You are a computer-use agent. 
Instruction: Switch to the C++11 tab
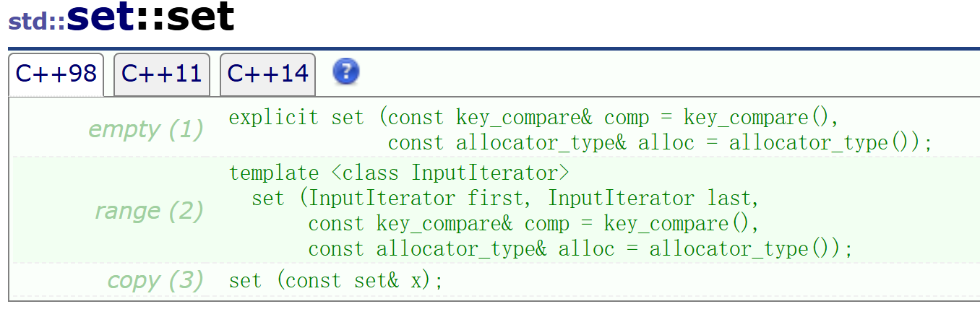tap(162, 74)
